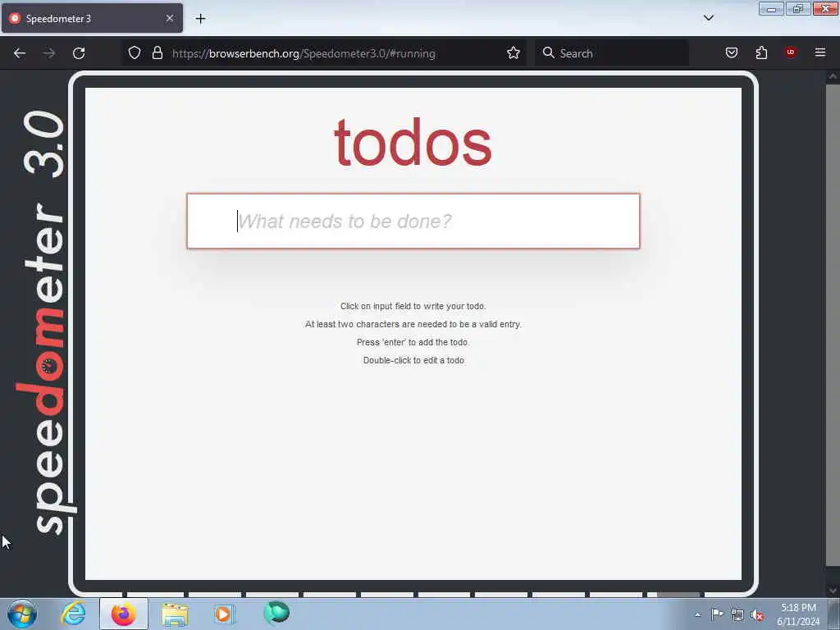Click the vertical Speedometer 3.0 logo
This screenshot has height=630, width=840.
pos(46,322)
